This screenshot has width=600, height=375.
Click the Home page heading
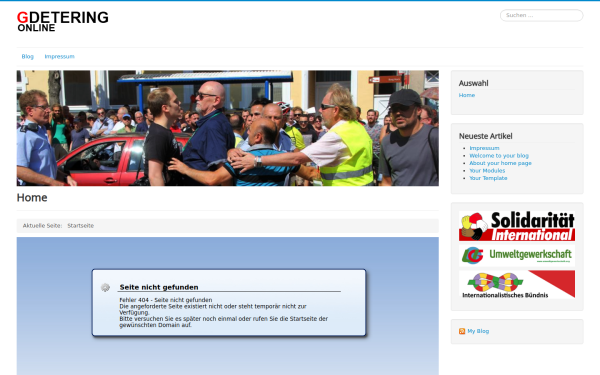point(32,198)
